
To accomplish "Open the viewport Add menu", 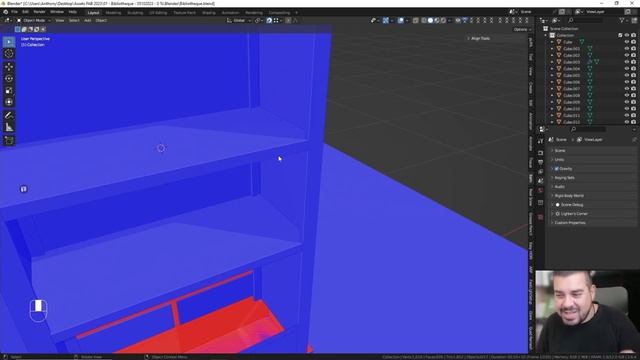I will [x=87, y=20].
